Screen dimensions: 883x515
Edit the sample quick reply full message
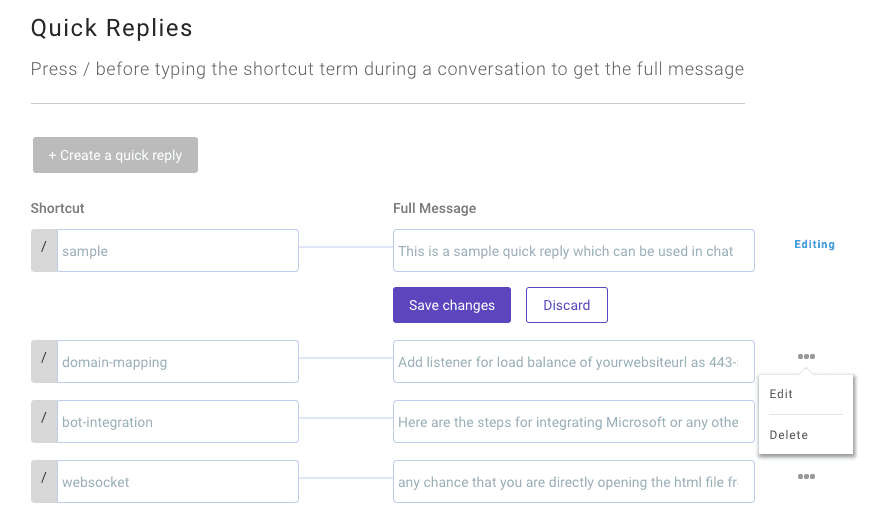pos(574,250)
